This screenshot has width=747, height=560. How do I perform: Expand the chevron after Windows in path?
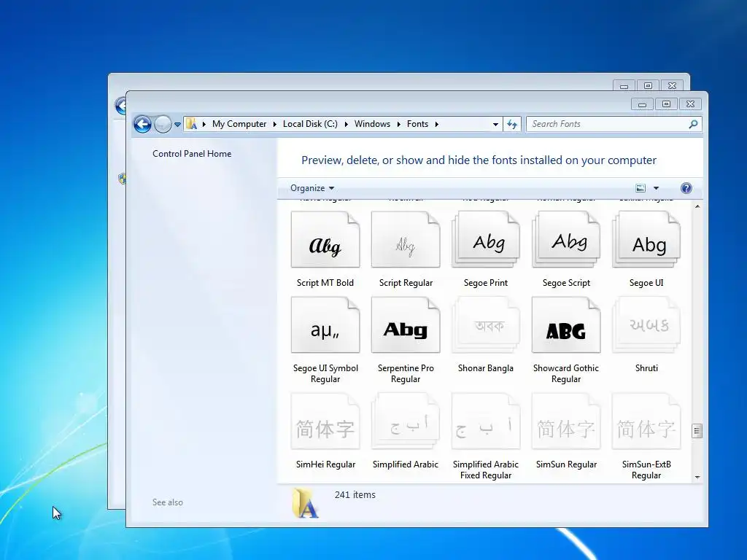point(399,124)
